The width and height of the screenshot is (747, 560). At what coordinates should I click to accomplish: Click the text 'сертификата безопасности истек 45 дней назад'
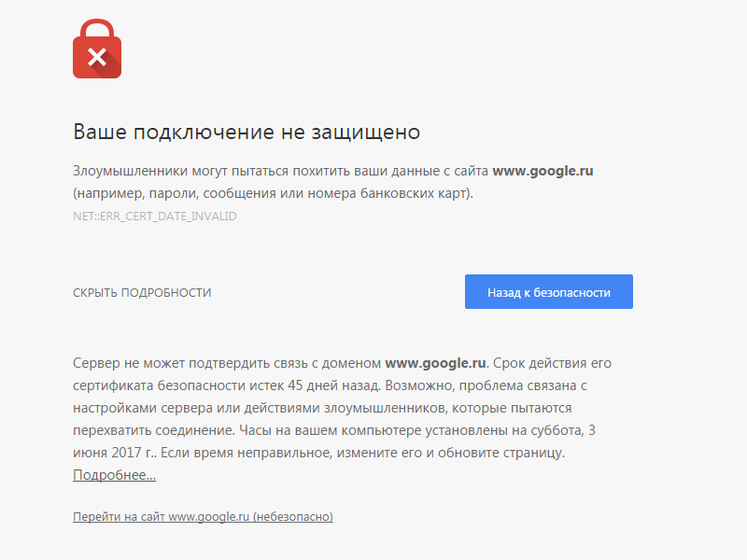226,385
